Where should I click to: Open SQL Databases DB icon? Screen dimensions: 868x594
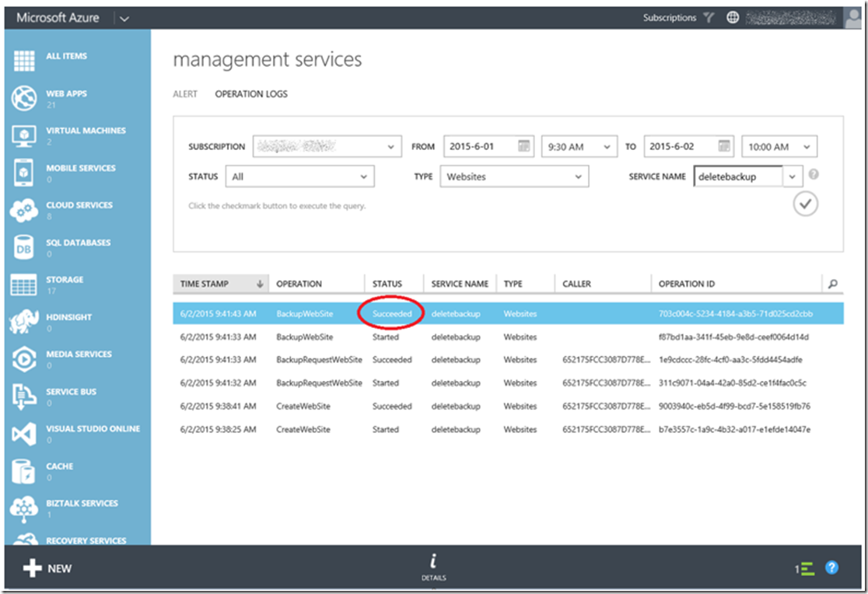tap(24, 248)
